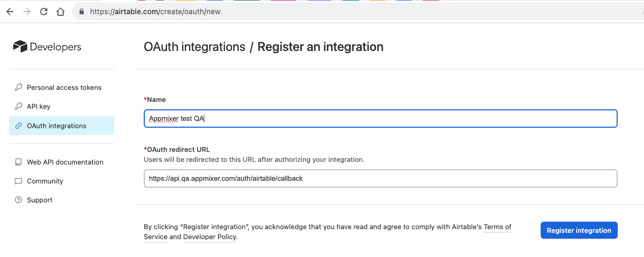The height and width of the screenshot is (257, 644).
Task: Click the Support question mark icon
Action: coord(18,200)
